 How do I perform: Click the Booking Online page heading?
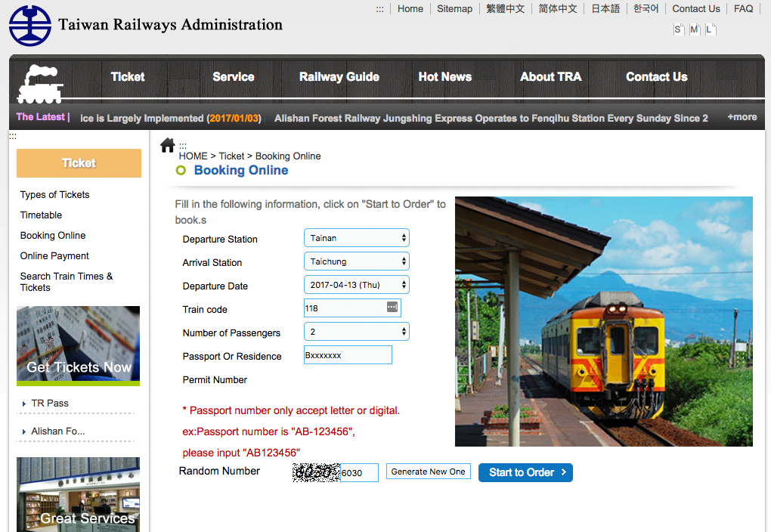click(241, 170)
